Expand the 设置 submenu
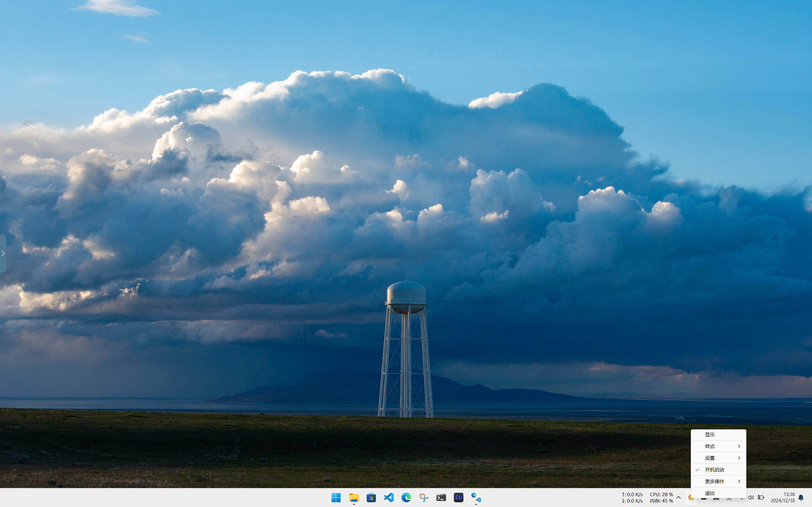 tap(718, 458)
